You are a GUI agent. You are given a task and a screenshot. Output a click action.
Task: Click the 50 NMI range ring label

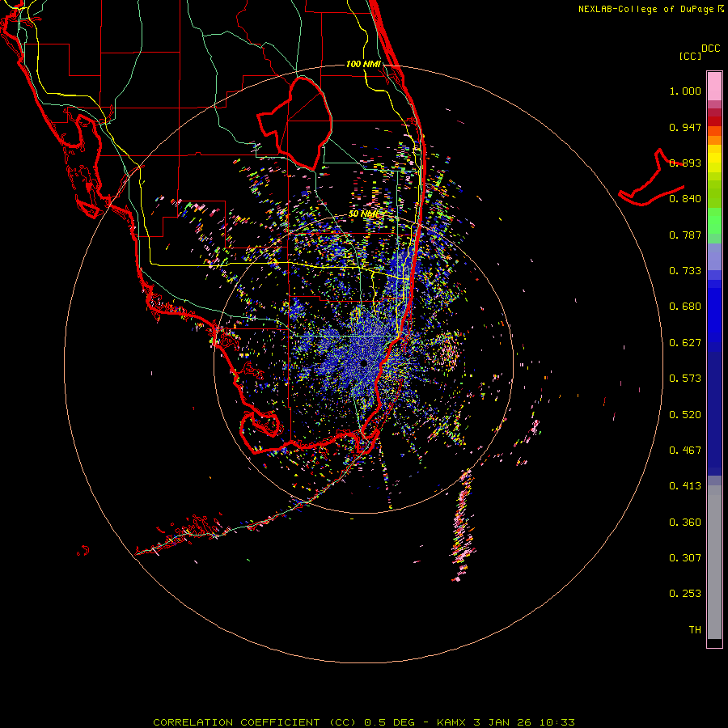pos(363,214)
